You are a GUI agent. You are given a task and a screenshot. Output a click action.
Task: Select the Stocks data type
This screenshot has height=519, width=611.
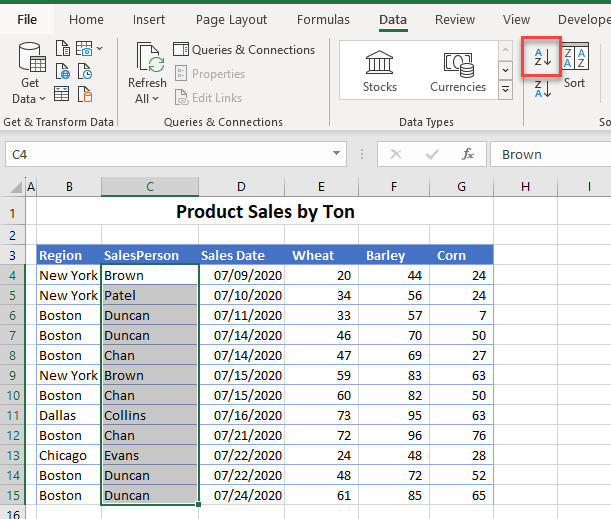380,70
